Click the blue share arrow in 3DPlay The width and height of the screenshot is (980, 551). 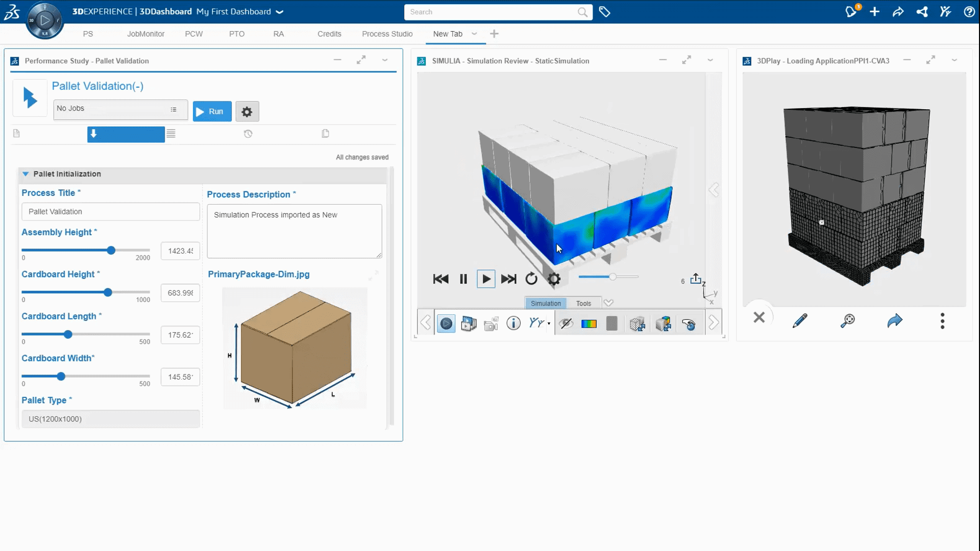[895, 320]
